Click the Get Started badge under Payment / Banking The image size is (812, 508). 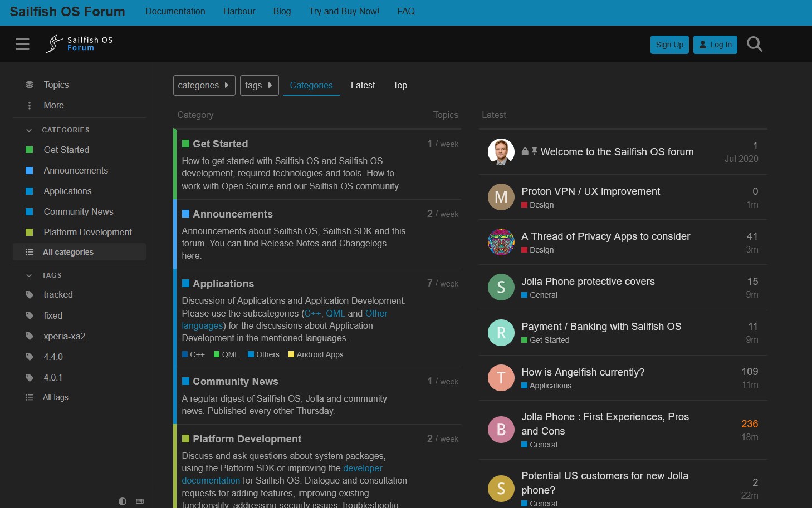click(x=545, y=340)
